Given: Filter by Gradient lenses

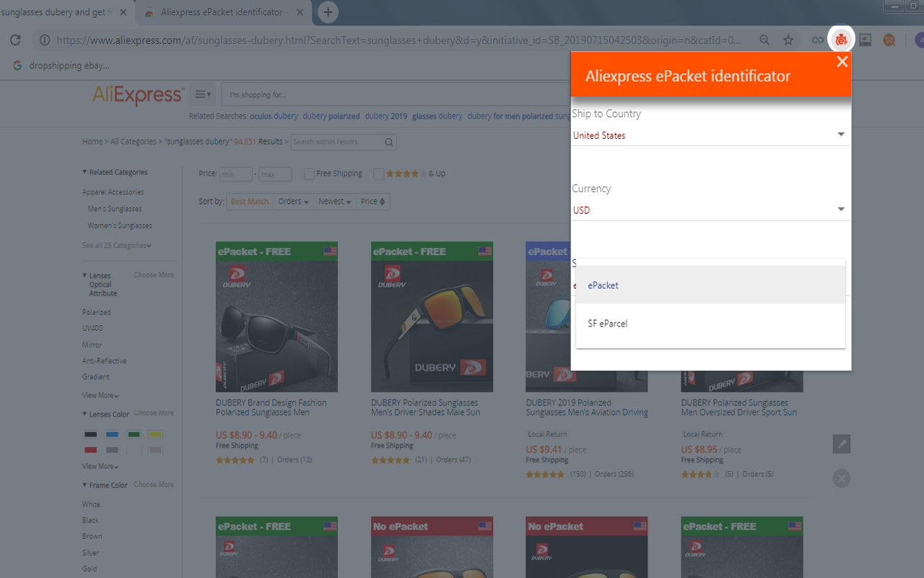Looking at the screenshot, I should [96, 376].
